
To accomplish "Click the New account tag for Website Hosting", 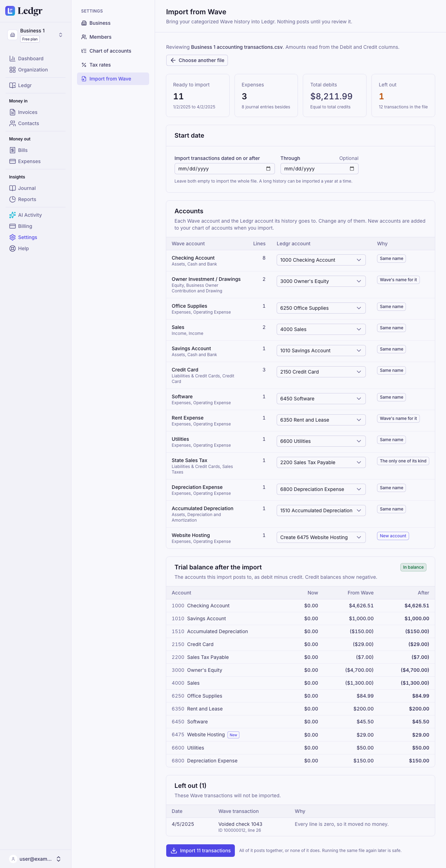I will pyautogui.click(x=393, y=536).
